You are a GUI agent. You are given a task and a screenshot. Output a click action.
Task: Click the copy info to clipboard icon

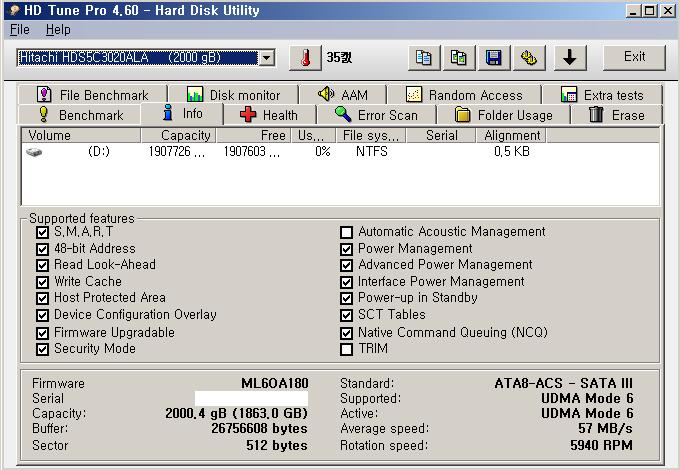pyautogui.click(x=424, y=57)
